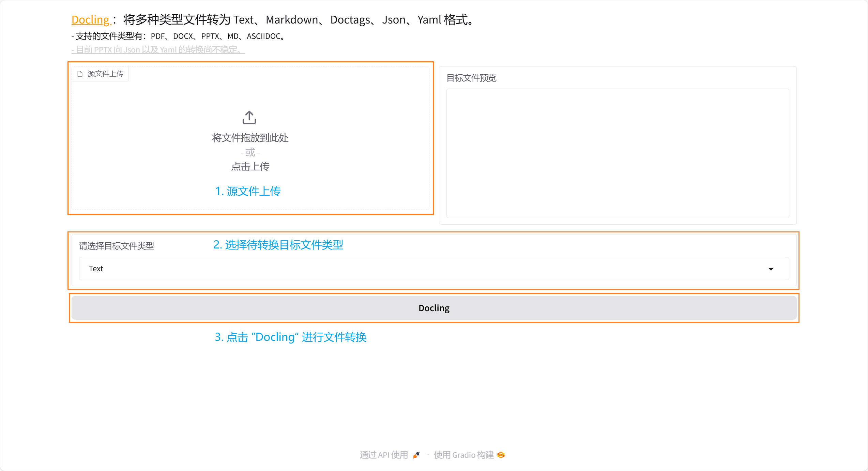Click the 请选择目标文件类型 label
This screenshot has height=471, width=868.
tap(117, 246)
